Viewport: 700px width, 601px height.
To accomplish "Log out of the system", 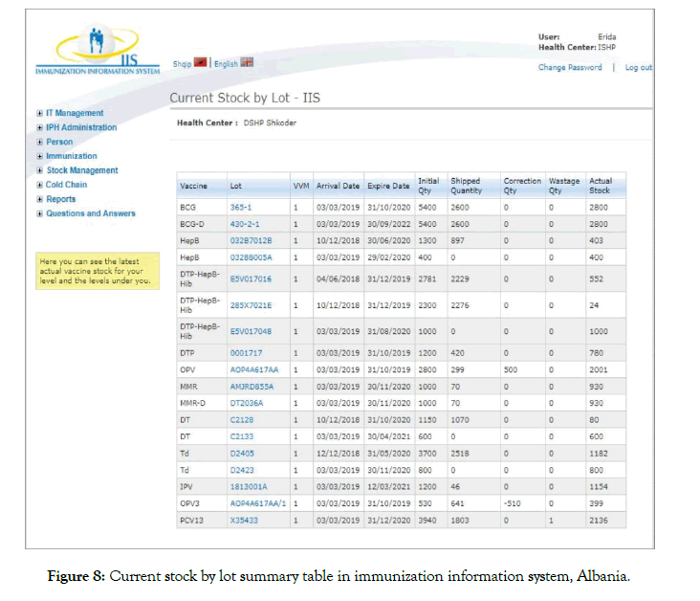I will (x=638, y=68).
